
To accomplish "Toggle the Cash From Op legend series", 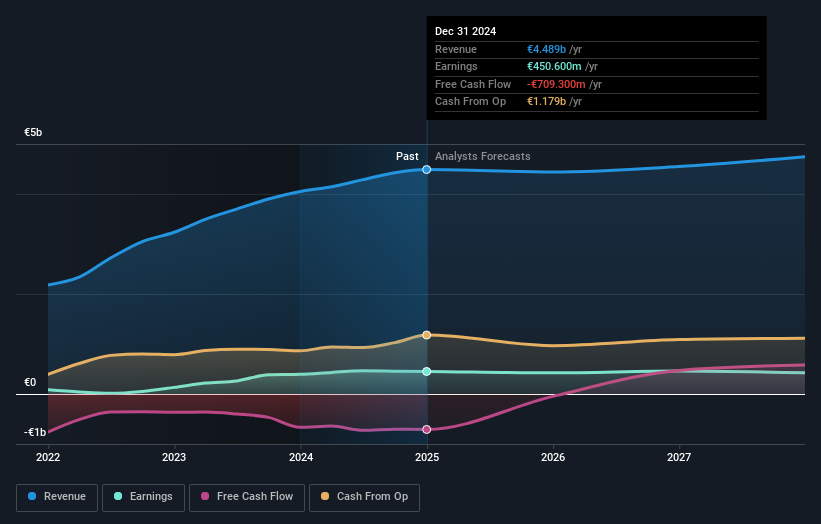I will coord(364,497).
